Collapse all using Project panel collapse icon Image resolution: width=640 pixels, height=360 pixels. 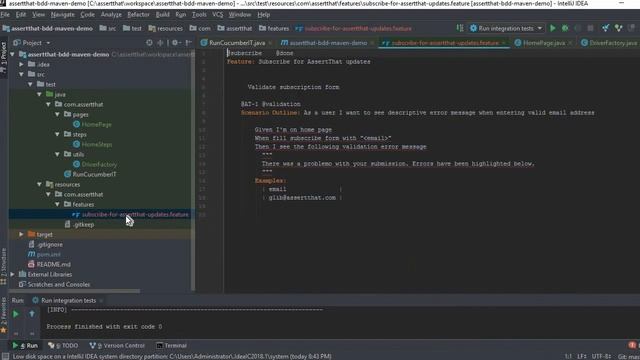point(160,42)
